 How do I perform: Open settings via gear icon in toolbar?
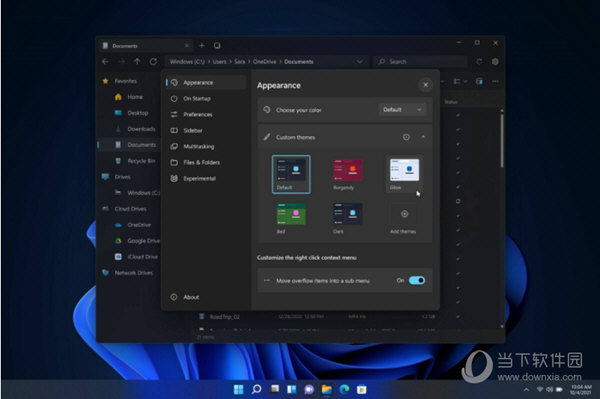[x=495, y=62]
